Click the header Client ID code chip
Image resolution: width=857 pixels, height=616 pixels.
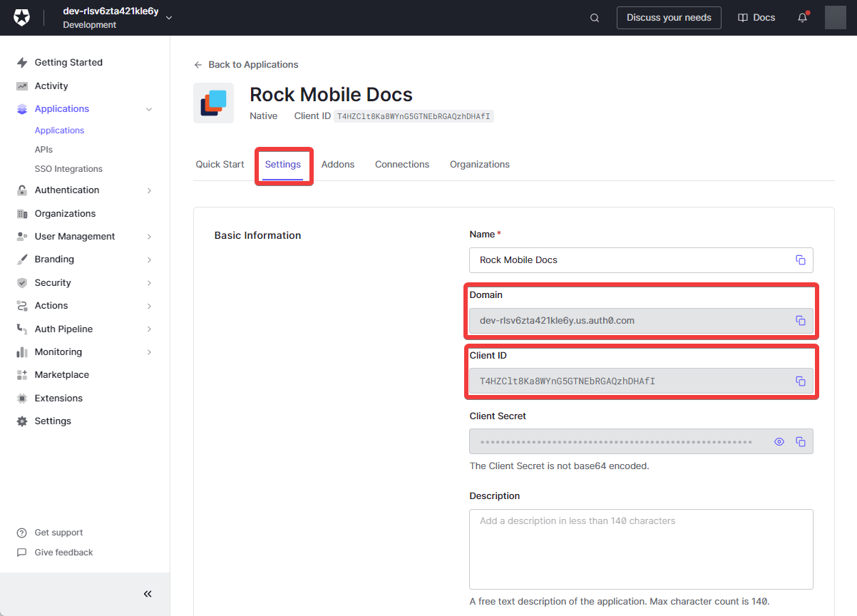click(414, 116)
